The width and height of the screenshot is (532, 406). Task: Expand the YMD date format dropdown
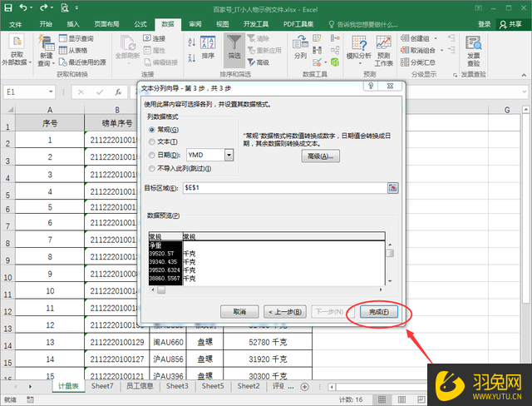229,155
